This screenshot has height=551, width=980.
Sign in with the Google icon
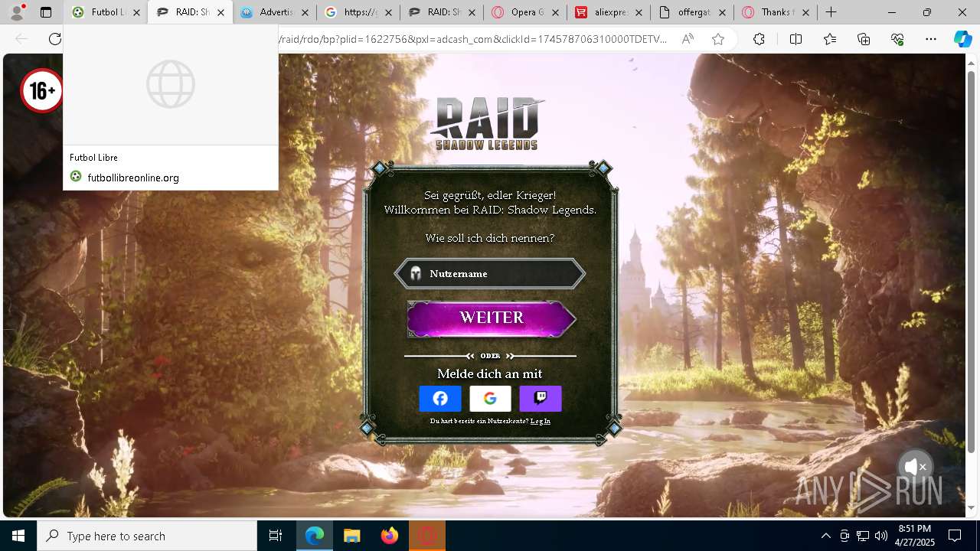click(x=490, y=399)
